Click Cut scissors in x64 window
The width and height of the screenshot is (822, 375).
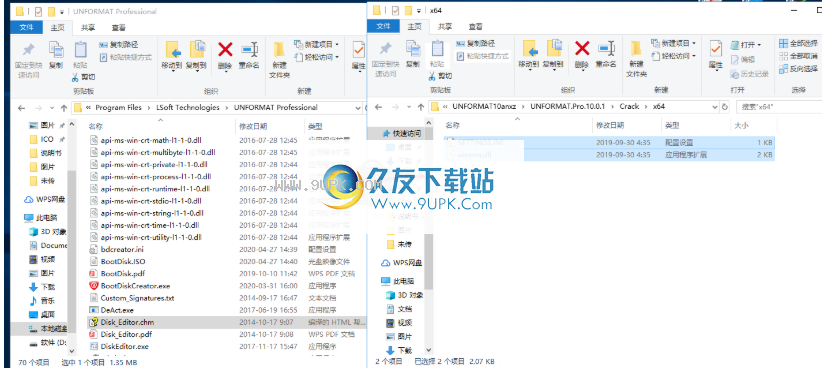441,76
